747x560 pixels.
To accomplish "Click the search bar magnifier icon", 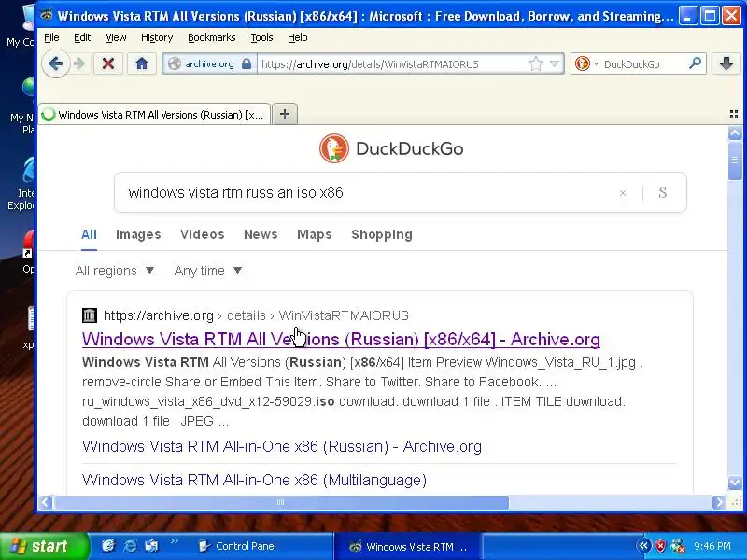I will (695, 63).
